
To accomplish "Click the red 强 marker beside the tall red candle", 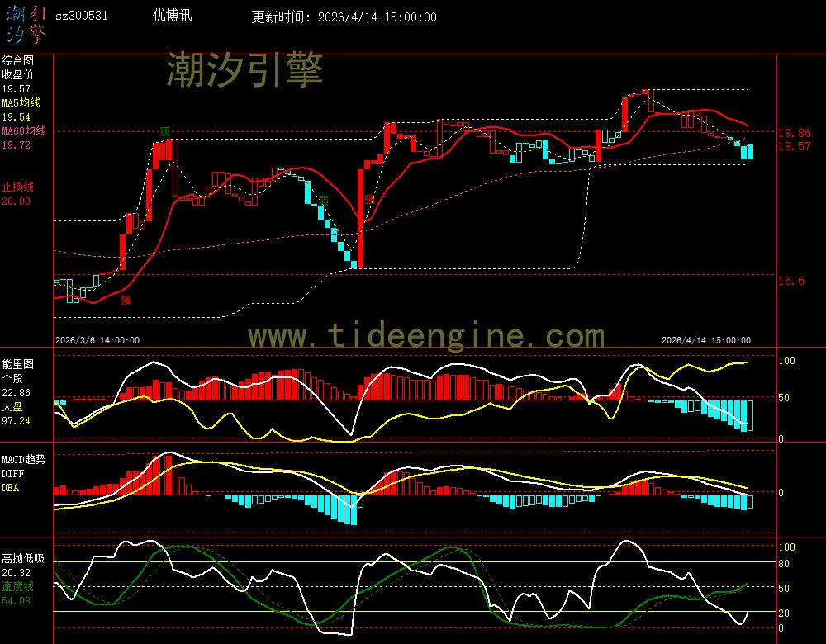I will click(x=370, y=199).
